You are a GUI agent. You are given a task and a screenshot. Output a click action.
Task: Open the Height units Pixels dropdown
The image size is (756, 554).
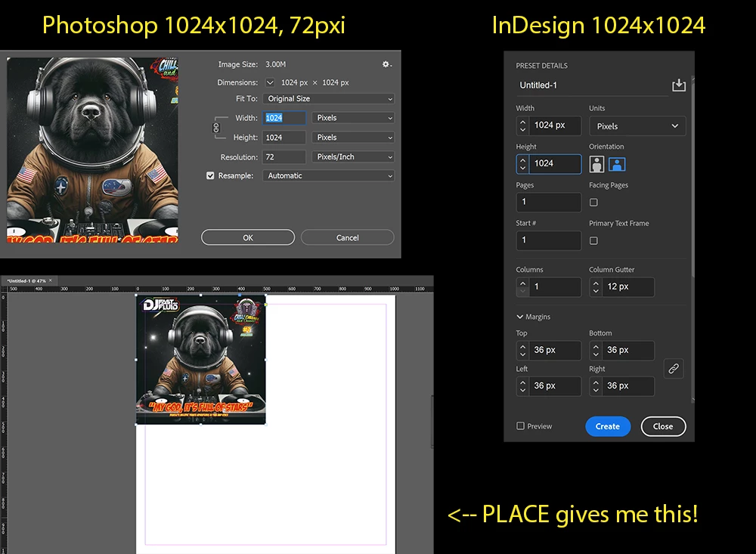click(x=353, y=138)
